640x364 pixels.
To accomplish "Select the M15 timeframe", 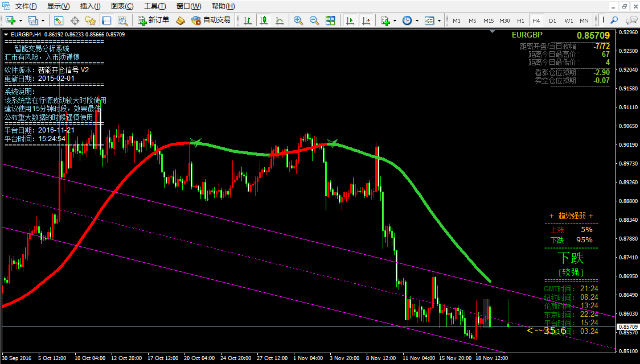I will (x=489, y=20).
